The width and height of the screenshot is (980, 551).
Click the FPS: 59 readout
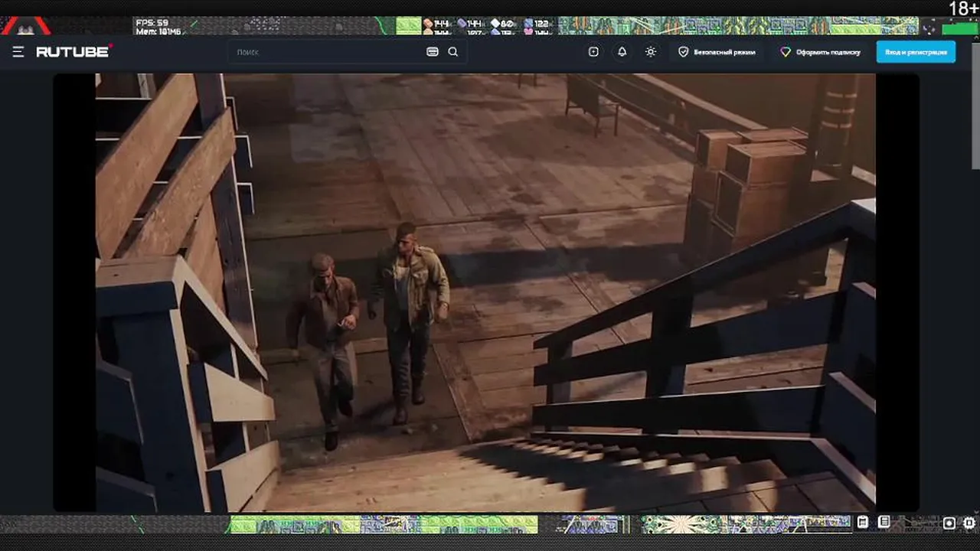pyautogui.click(x=152, y=23)
